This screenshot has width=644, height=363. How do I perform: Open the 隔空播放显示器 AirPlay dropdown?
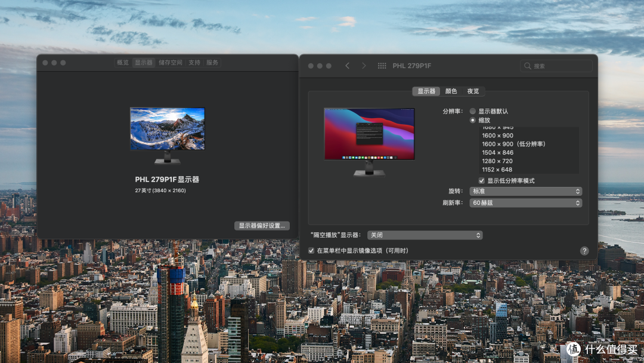(x=425, y=235)
